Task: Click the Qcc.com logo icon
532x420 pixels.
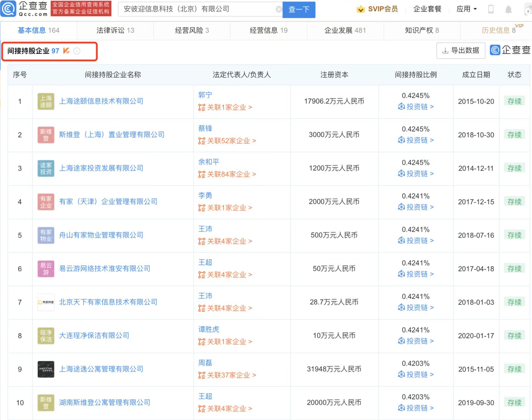Action: tap(8, 9)
